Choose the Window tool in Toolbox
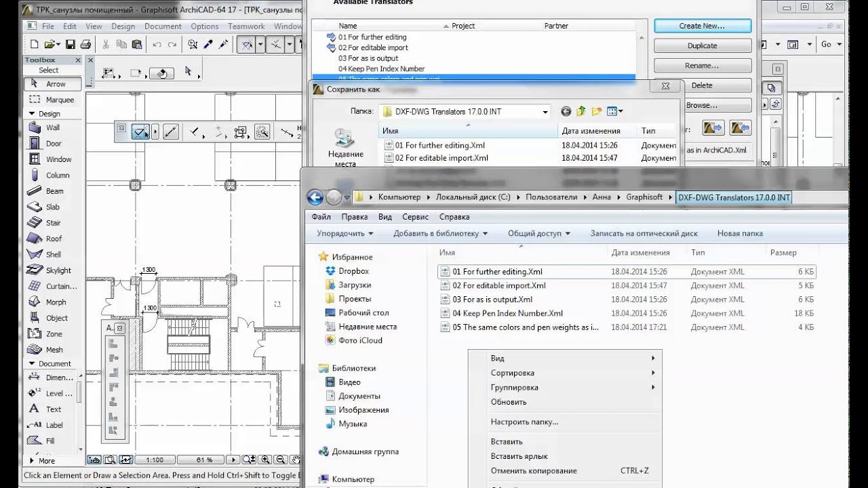 pos(53,159)
